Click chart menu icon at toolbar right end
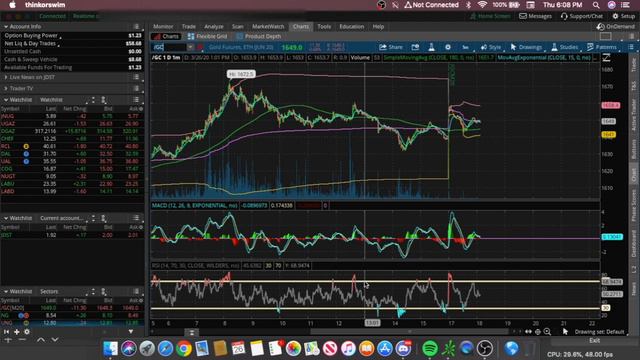 [631, 47]
